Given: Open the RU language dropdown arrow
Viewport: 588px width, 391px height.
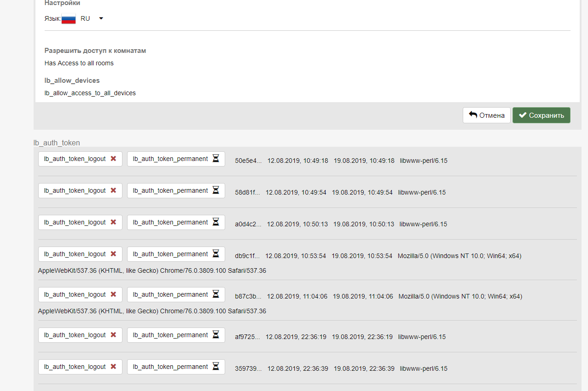Looking at the screenshot, I should point(101,18).
